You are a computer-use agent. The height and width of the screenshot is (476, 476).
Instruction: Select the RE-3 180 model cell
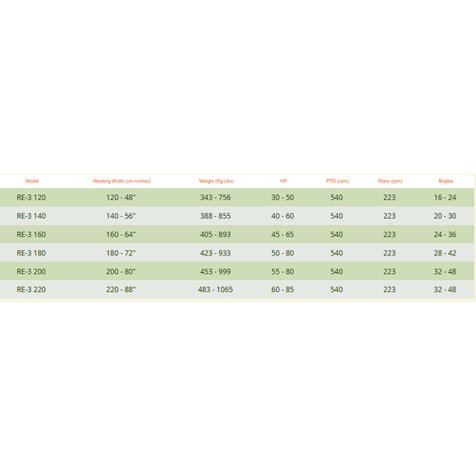pyautogui.click(x=31, y=253)
